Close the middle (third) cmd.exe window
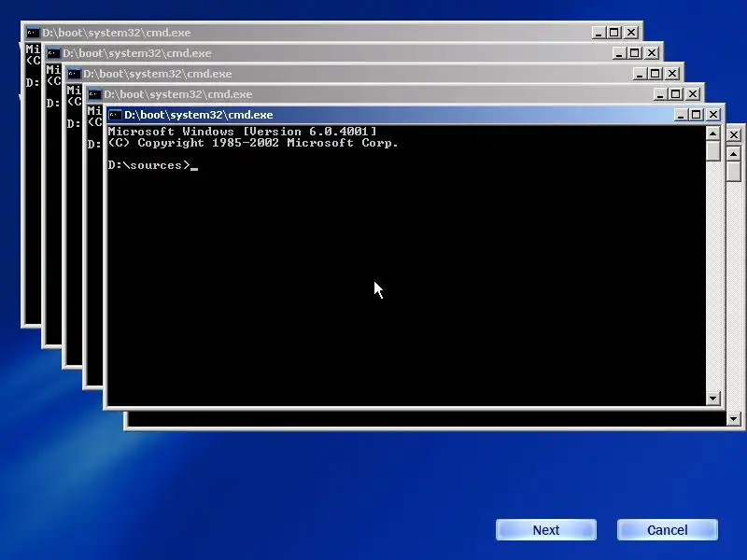Screen dimensions: 747x560 coord(671,74)
